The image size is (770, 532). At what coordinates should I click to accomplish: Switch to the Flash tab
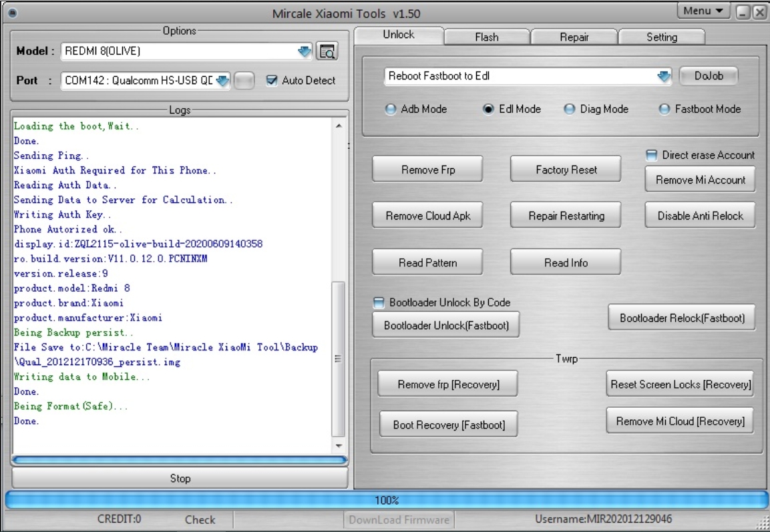pyautogui.click(x=487, y=37)
